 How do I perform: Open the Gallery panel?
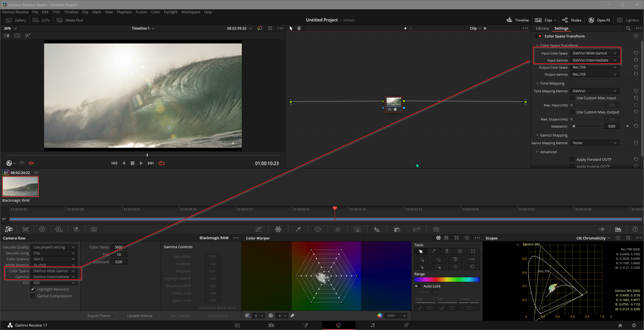pyautogui.click(x=16, y=20)
